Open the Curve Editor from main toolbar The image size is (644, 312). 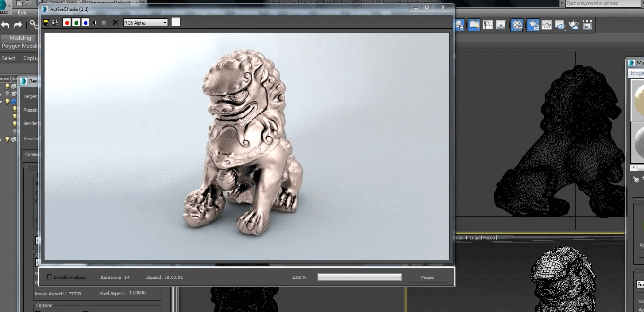487,25
